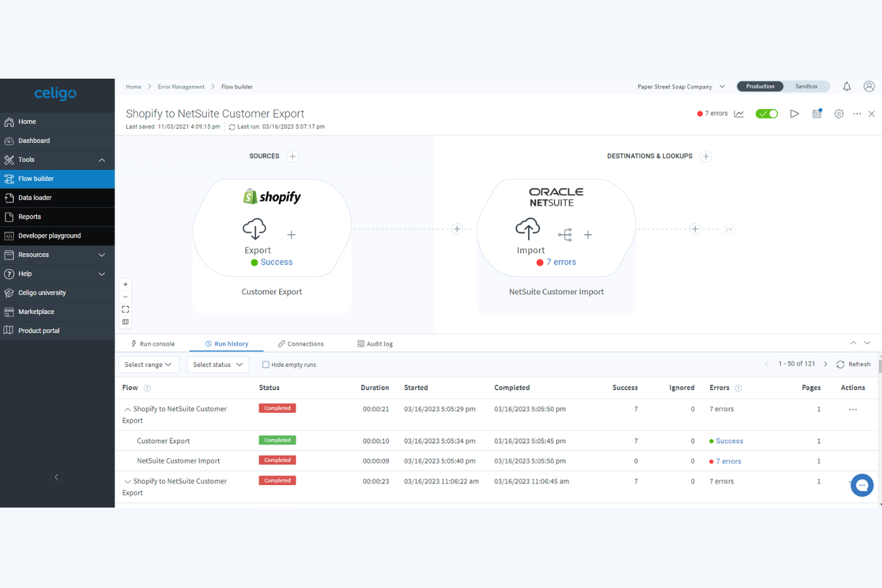Screen dimensions: 882x588
Task: Check Hide empty runs checkbox
Action: click(266, 365)
